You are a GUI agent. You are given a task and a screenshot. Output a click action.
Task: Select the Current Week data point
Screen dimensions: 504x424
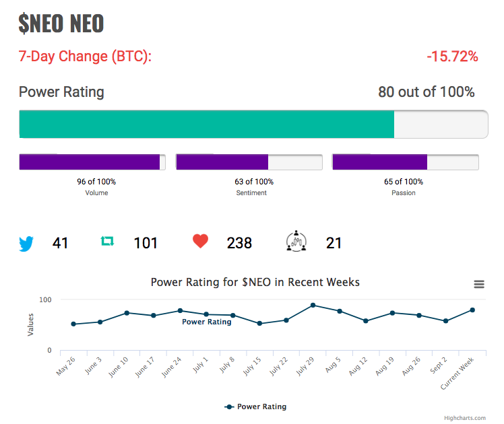472,310
